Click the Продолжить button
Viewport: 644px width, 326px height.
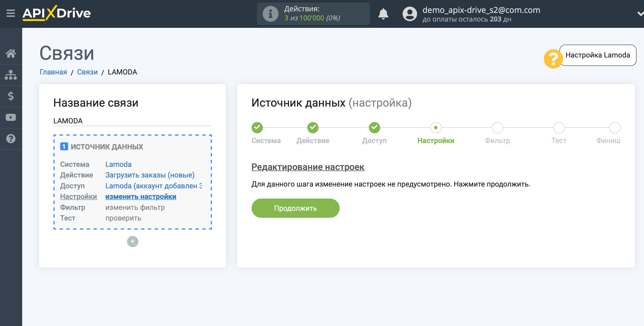pos(295,208)
